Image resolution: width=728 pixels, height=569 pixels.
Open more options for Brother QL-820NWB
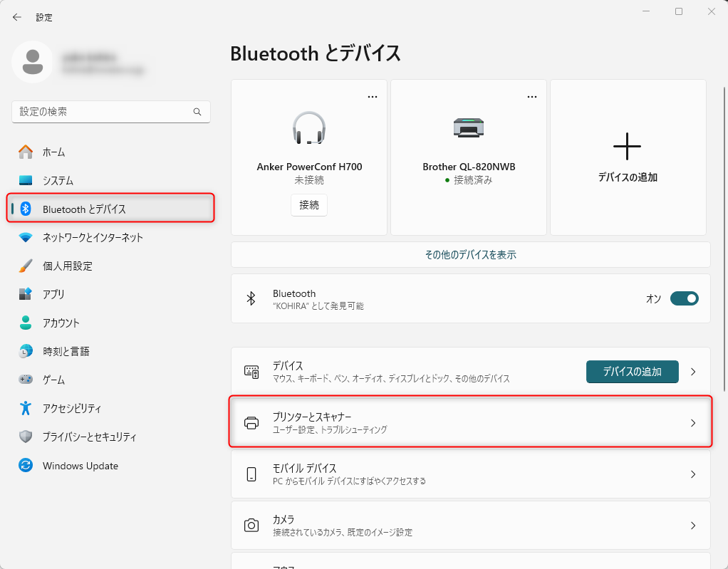(x=532, y=97)
